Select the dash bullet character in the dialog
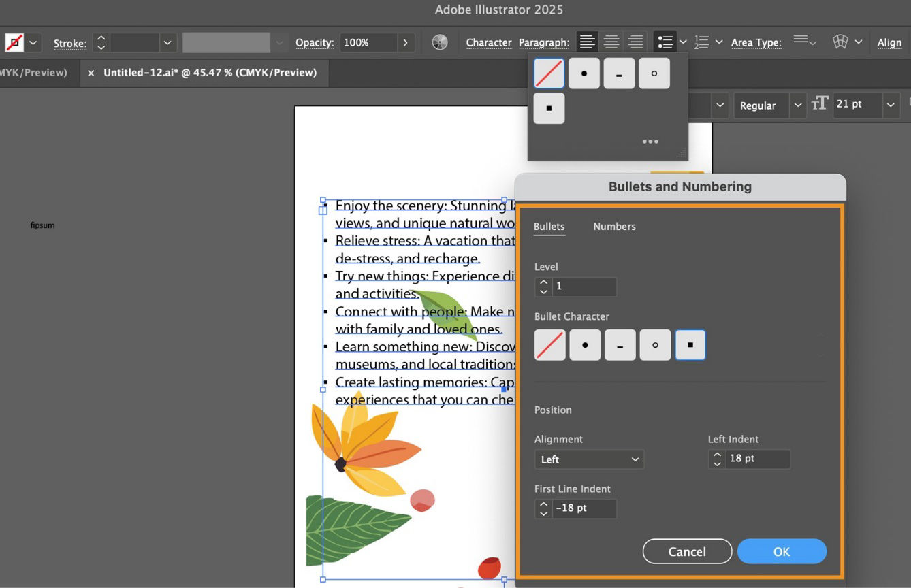This screenshot has width=911, height=588. coord(620,345)
